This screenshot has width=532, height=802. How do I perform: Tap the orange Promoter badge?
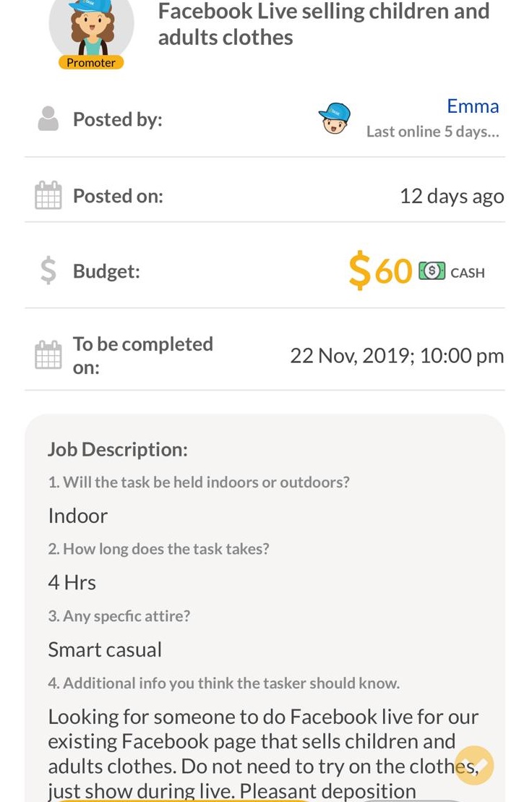pyautogui.click(x=91, y=63)
